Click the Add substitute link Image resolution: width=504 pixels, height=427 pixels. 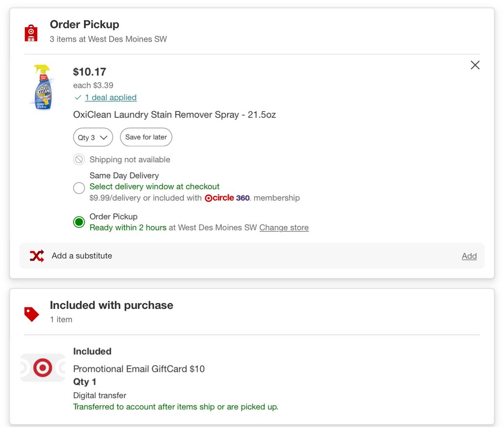469,256
